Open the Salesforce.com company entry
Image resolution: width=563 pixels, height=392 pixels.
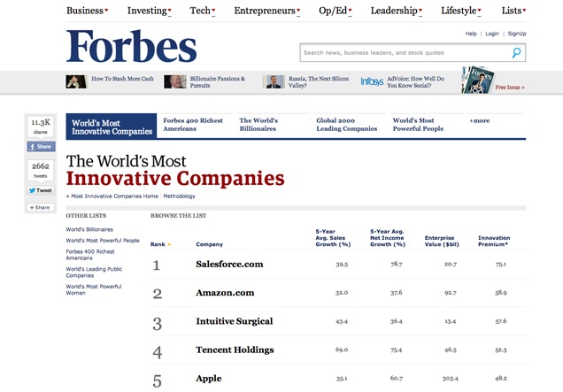pos(229,264)
